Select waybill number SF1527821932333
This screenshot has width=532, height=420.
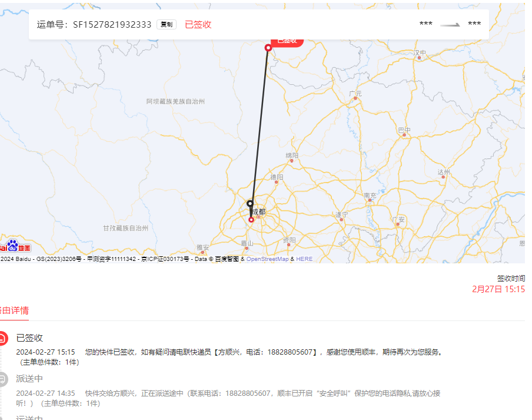112,25
